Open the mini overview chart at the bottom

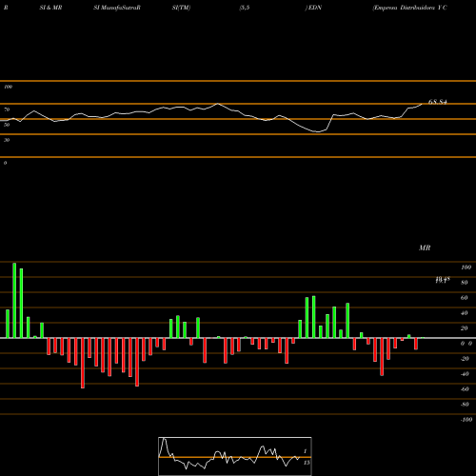235,456
